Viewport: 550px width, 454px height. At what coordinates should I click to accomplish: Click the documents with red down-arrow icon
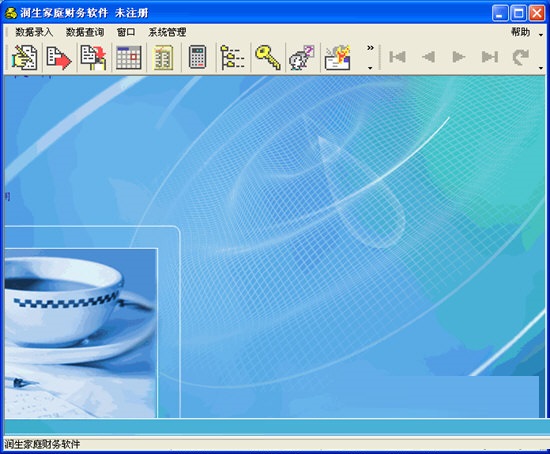click(x=94, y=57)
